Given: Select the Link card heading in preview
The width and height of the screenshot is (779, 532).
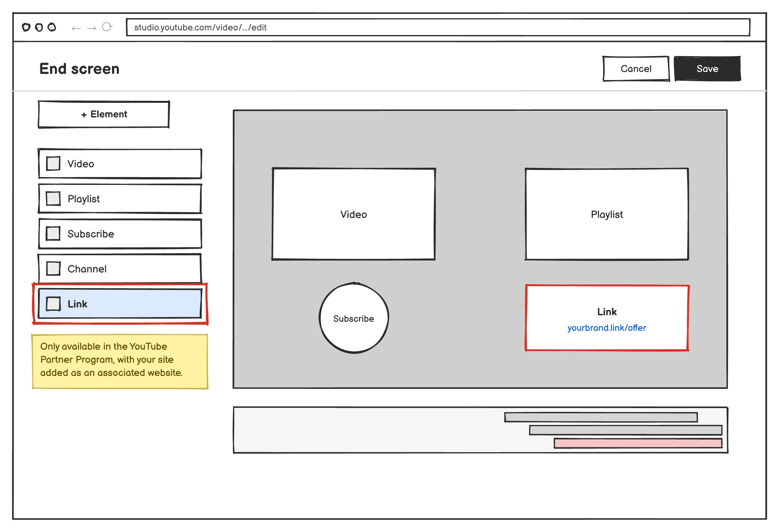Looking at the screenshot, I should tap(606, 311).
